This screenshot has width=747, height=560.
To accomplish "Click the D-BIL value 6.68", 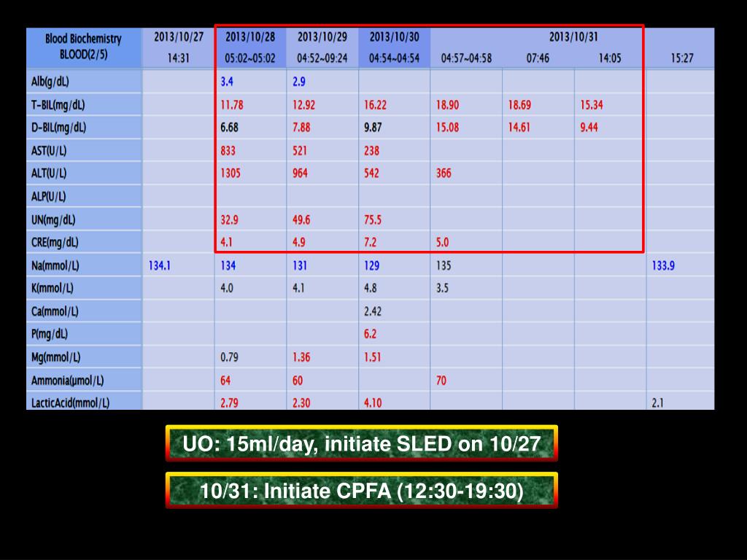I will (229, 127).
